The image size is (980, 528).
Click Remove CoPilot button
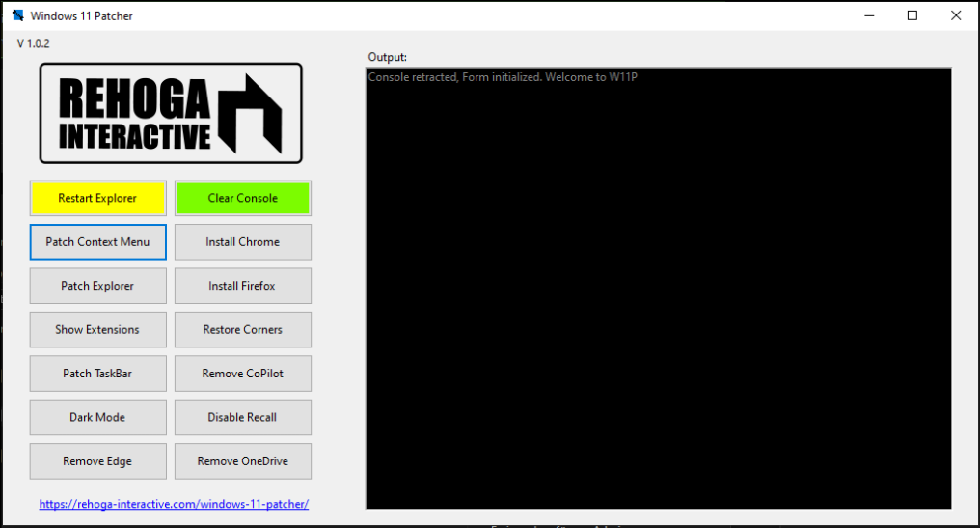point(242,374)
